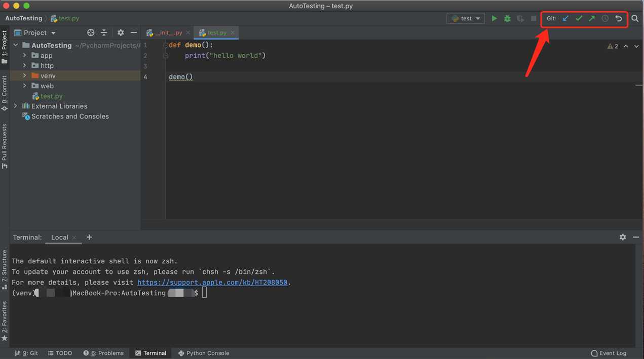Open the support.apple.com link in terminal
This screenshot has height=359, width=644.
[x=212, y=283]
